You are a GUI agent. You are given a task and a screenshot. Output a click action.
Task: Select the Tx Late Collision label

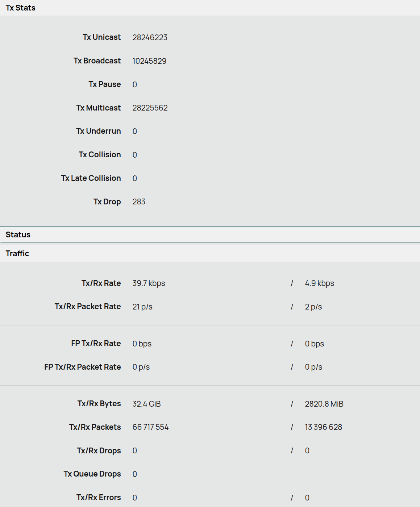pyautogui.click(x=91, y=178)
